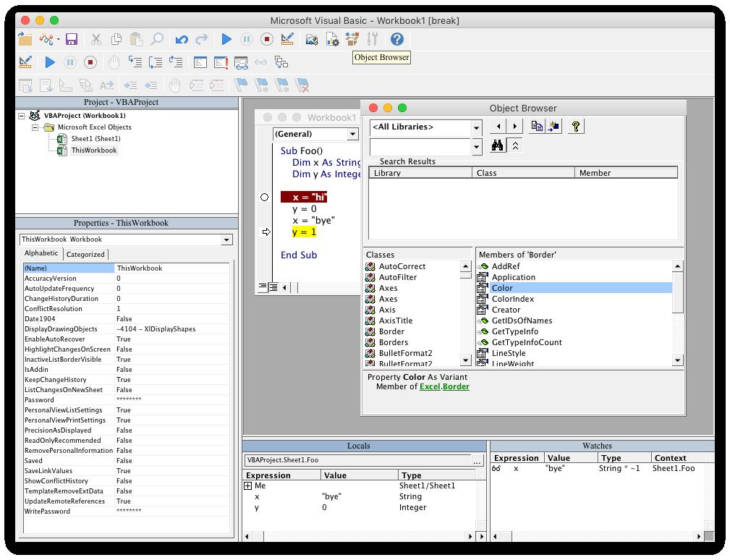This screenshot has height=560, width=730.
Task: Open the Immediate Window icon
Action: pyautogui.click(x=221, y=62)
